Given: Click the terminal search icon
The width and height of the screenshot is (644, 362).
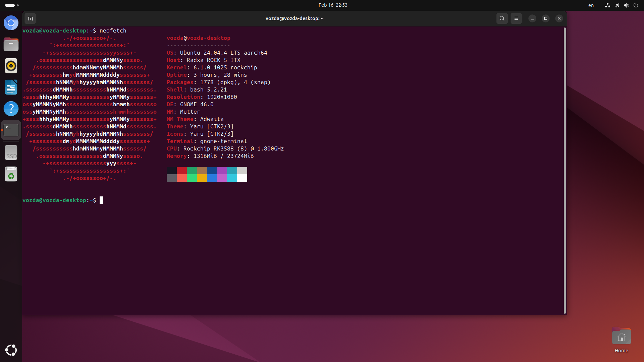Looking at the screenshot, I should pos(502,18).
